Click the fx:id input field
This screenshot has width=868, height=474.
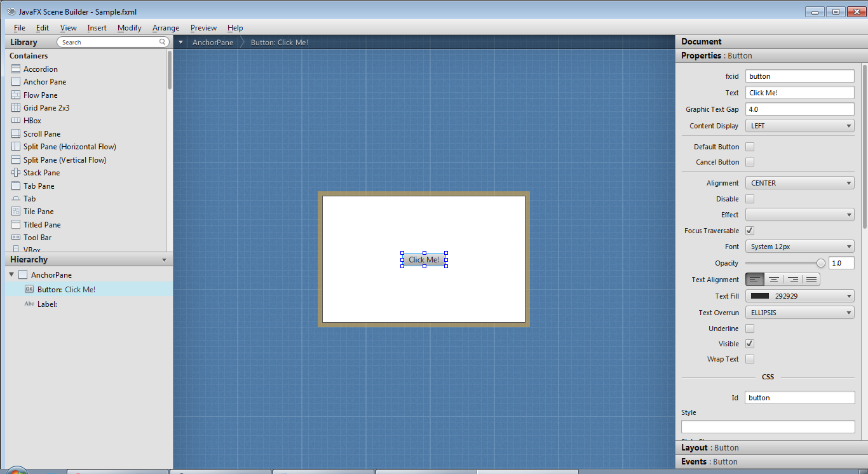(800, 76)
